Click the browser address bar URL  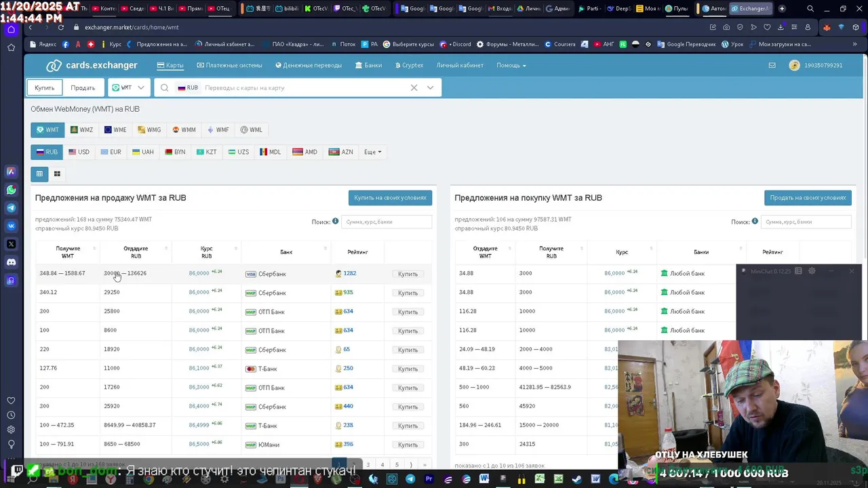[x=132, y=27]
